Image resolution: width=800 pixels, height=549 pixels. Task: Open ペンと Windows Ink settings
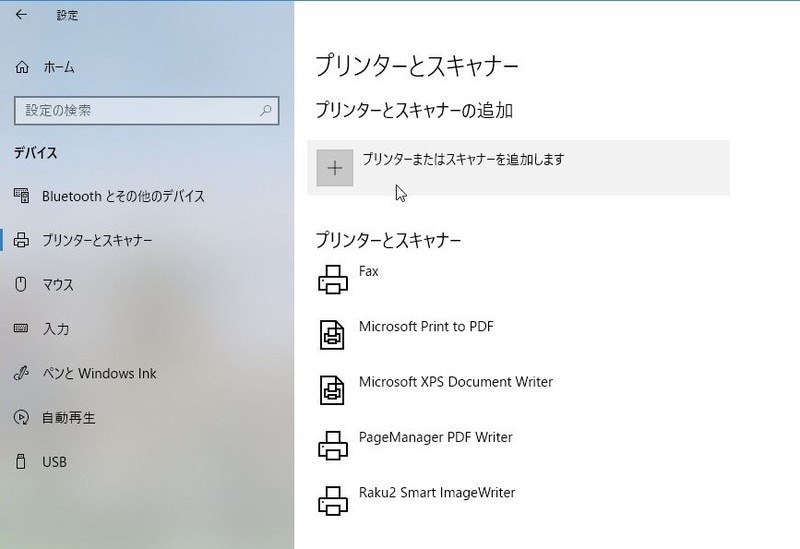[x=99, y=373]
